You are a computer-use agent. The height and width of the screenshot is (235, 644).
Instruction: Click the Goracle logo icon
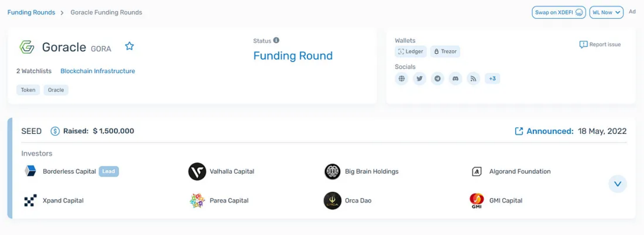(x=27, y=47)
